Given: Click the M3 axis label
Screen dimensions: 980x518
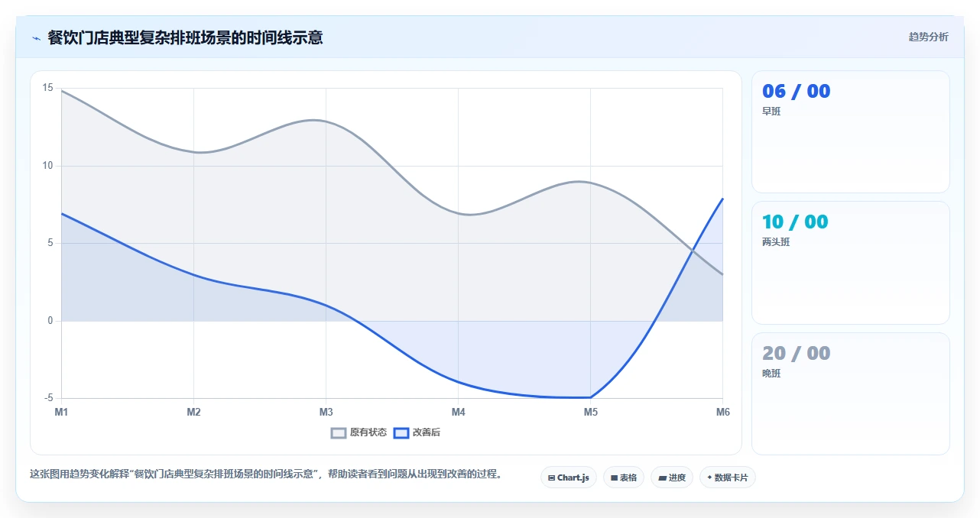Looking at the screenshot, I should [326, 412].
